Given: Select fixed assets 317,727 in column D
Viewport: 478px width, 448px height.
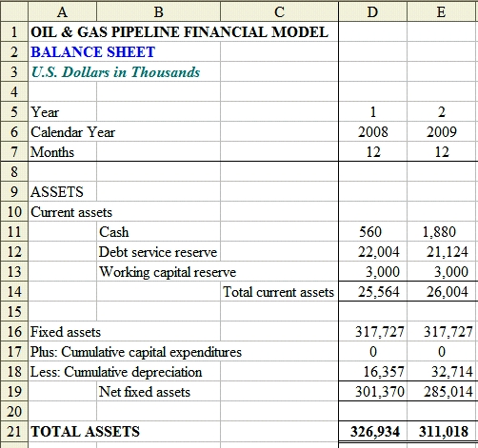Looking at the screenshot, I should 373,332.
